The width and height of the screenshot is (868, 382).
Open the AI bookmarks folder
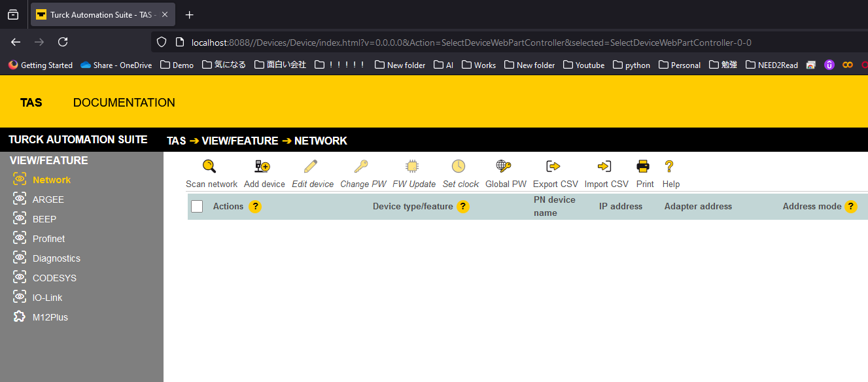443,65
